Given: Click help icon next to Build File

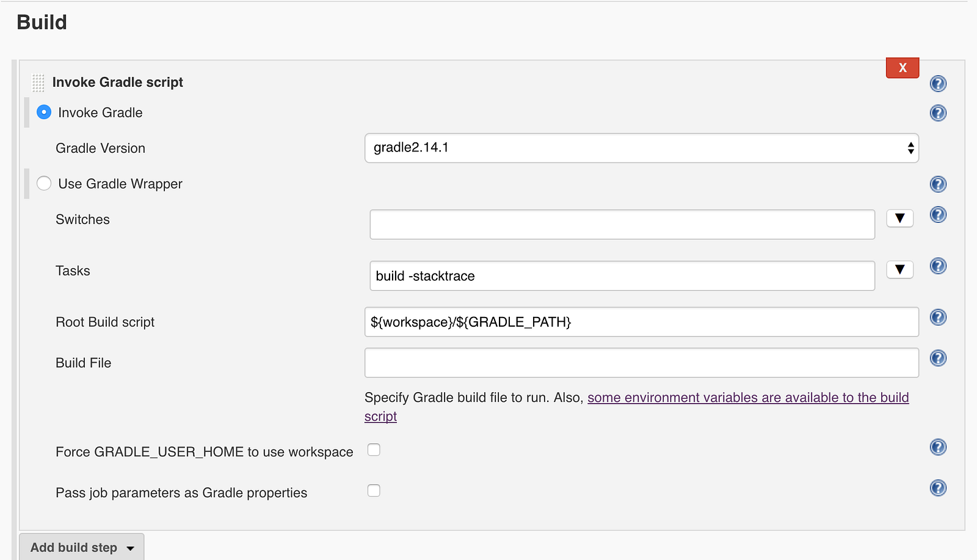Looking at the screenshot, I should click(938, 358).
